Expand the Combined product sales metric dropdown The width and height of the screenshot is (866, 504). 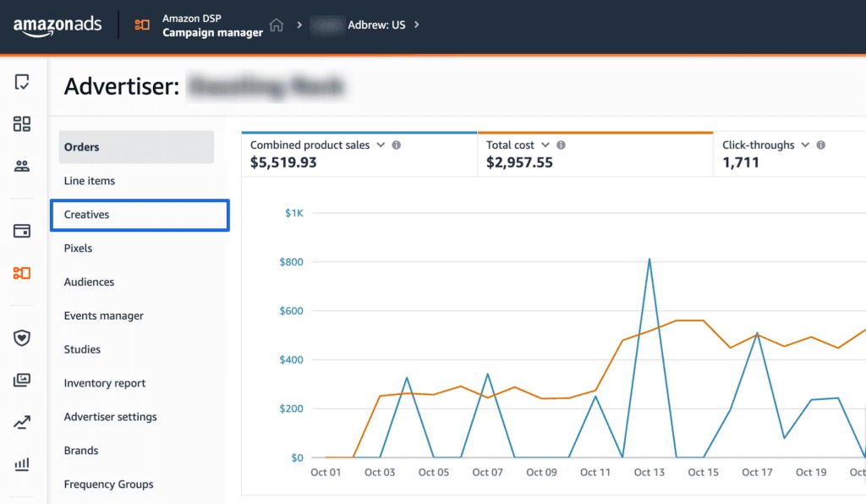click(x=381, y=145)
